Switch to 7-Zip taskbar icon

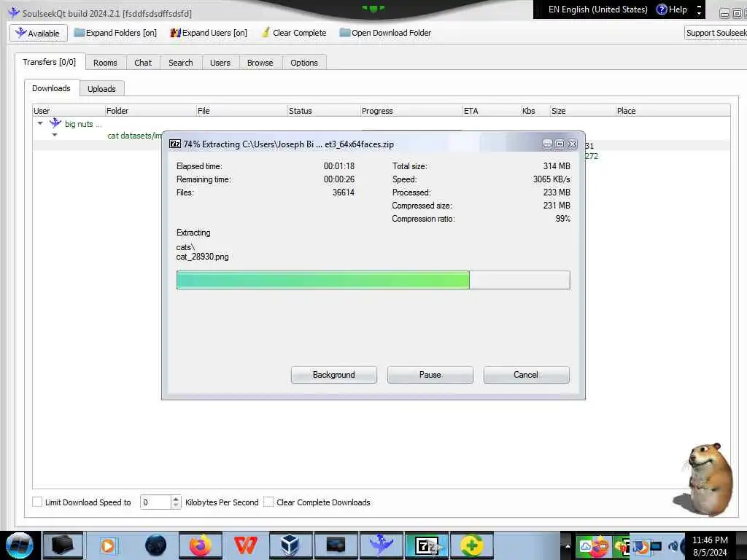tap(426, 545)
